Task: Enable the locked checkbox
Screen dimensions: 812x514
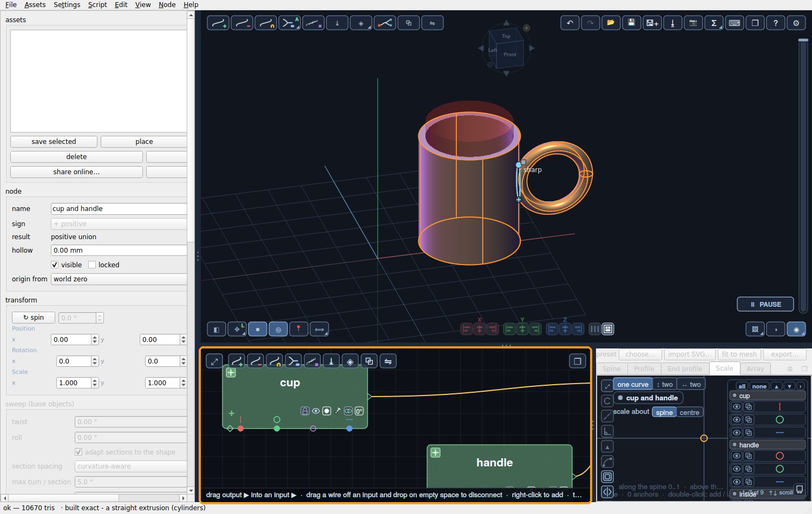Action: pyautogui.click(x=92, y=265)
